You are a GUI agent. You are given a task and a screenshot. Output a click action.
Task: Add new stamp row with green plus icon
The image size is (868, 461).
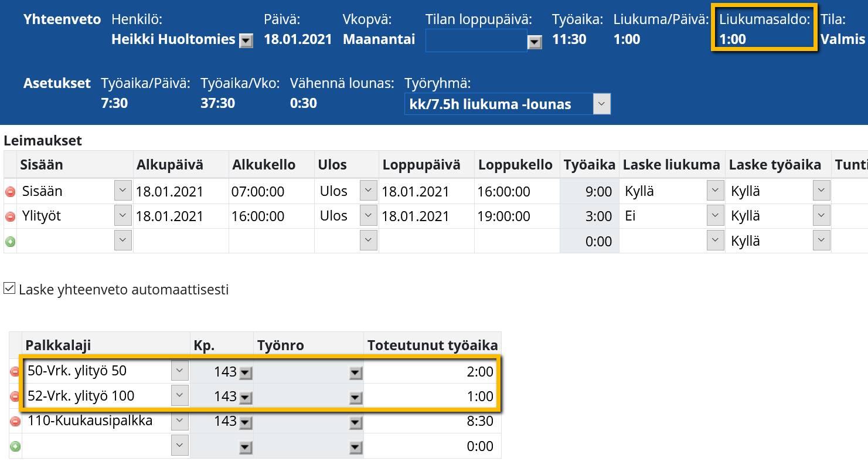click(x=10, y=241)
